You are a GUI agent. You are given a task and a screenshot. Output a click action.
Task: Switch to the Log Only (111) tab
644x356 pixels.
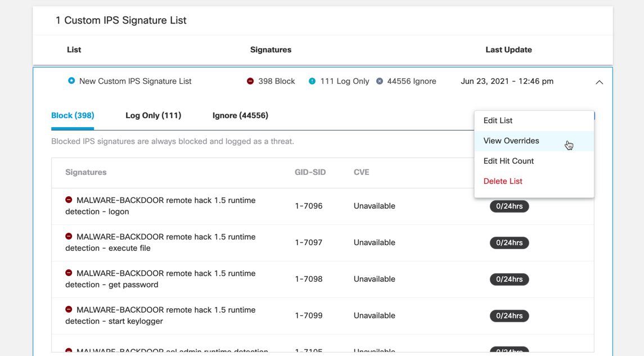[x=153, y=116]
